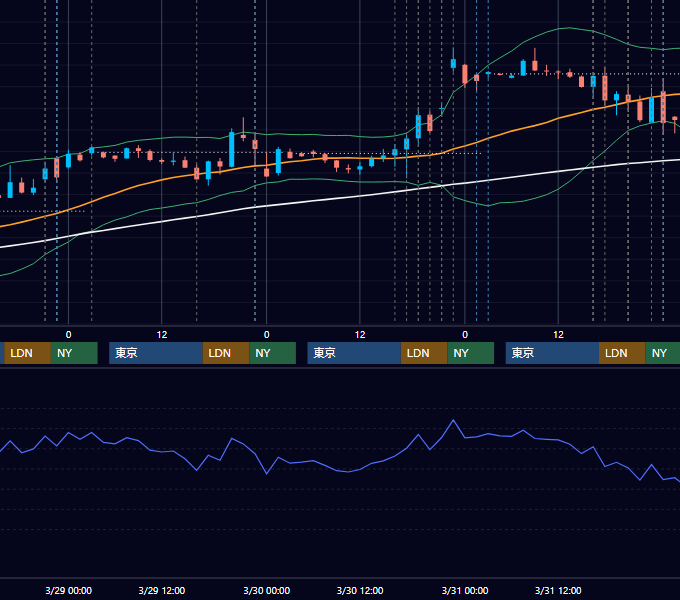Click the 3/30 00:00 date label
This screenshot has height=600, width=680.
point(266,590)
